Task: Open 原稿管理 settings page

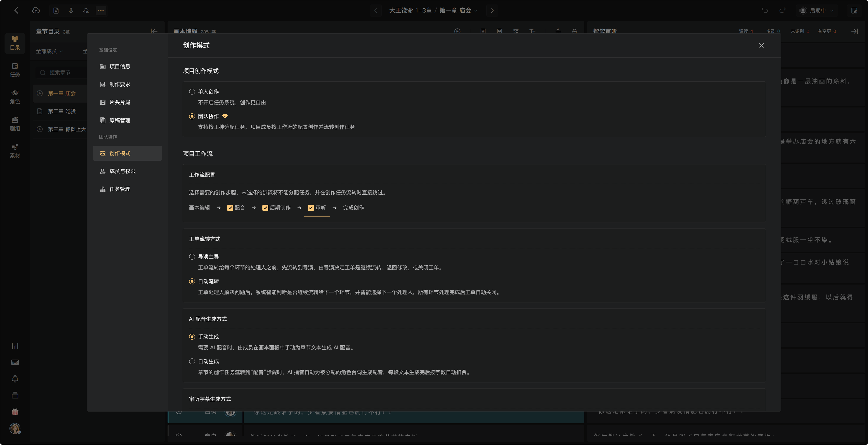Action: coord(127,120)
